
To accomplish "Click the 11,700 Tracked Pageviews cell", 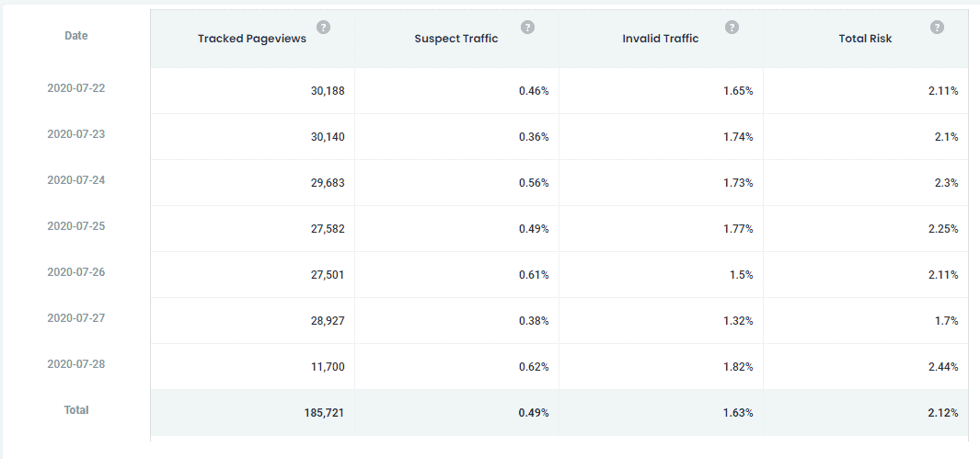I will click(327, 367).
